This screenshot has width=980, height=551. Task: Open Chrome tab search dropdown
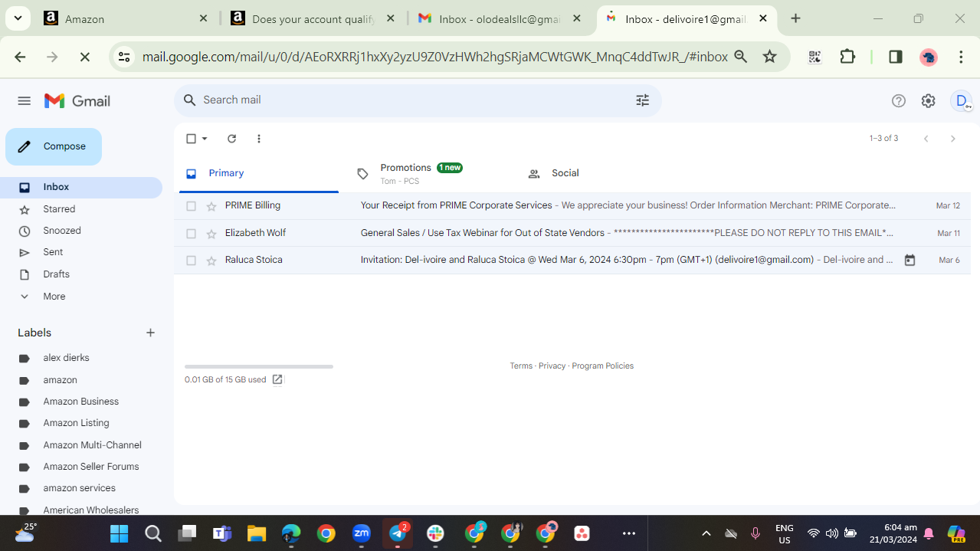click(17, 18)
